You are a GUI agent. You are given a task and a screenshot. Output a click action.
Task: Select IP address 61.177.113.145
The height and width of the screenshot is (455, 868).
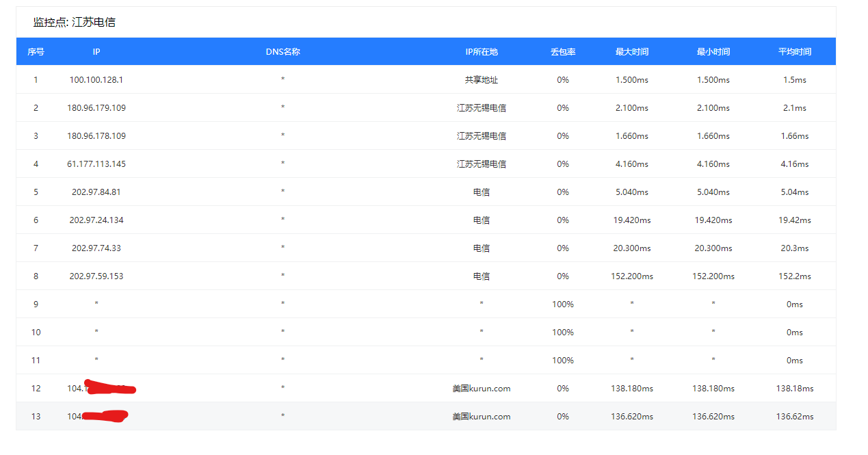click(x=96, y=164)
